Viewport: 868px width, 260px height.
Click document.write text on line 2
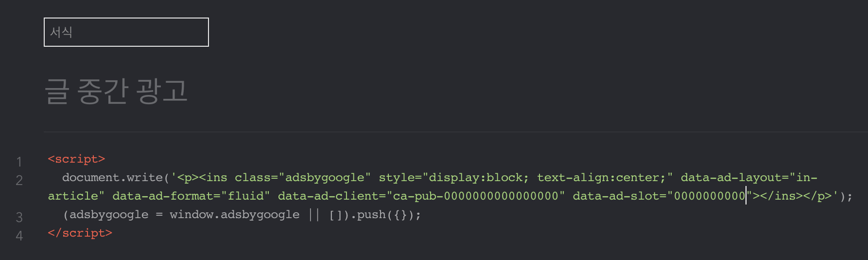[112, 178]
